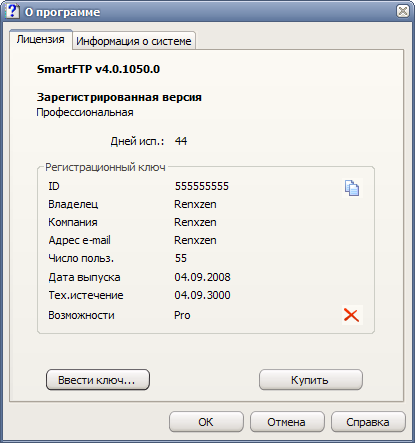Click the Дата выпуска value 04.09.2008
The image size is (415, 443).
tap(202, 277)
